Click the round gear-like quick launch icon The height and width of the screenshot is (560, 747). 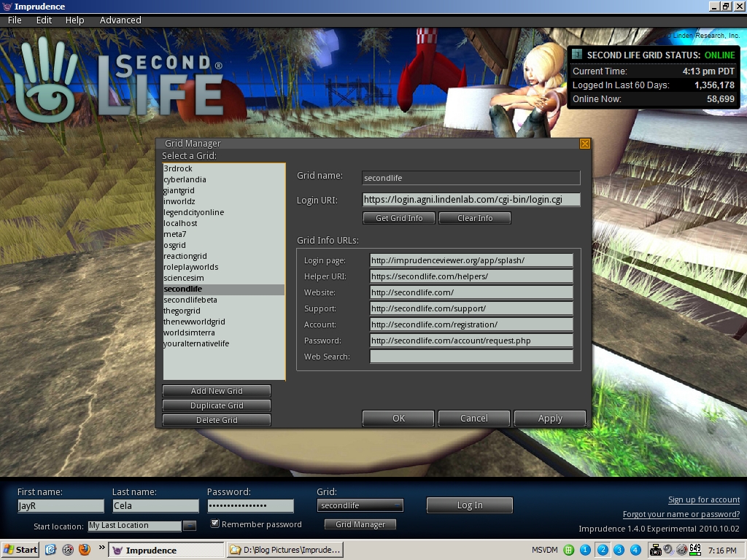coord(68,550)
